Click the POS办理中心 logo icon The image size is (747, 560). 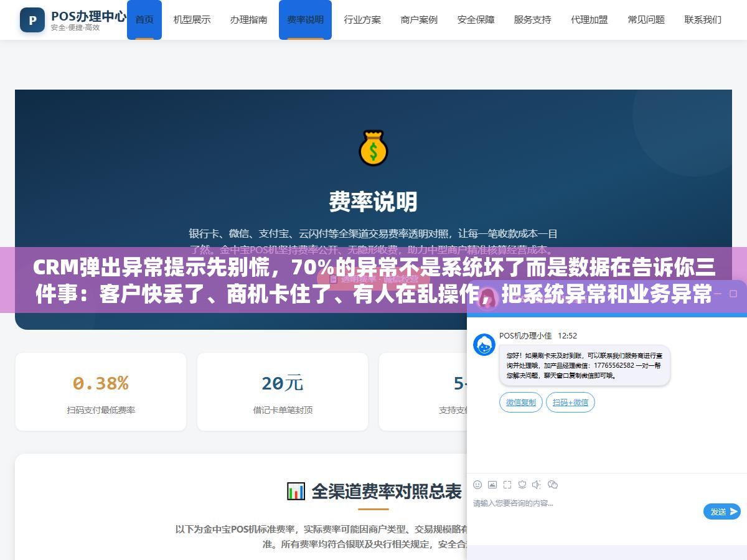point(32,20)
